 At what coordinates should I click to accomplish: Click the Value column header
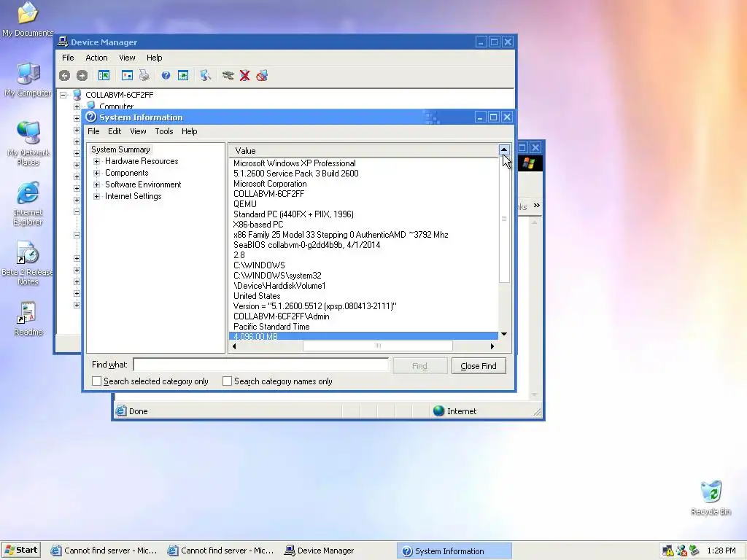363,151
